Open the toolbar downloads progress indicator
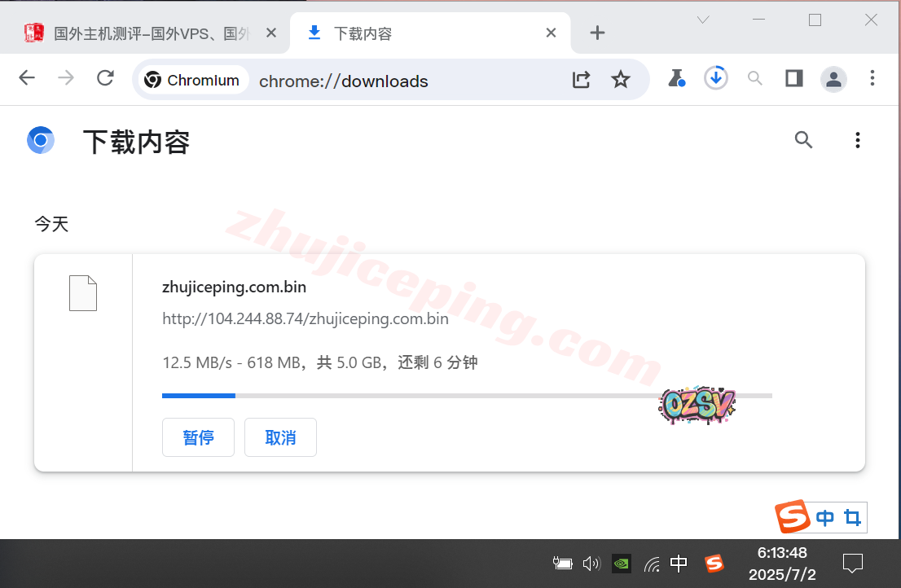Viewport: 901px width, 588px height. point(715,78)
